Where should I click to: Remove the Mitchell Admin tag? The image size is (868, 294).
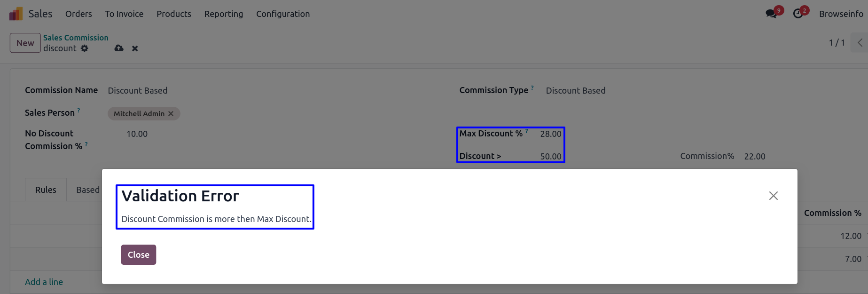pyautogui.click(x=171, y=114)
